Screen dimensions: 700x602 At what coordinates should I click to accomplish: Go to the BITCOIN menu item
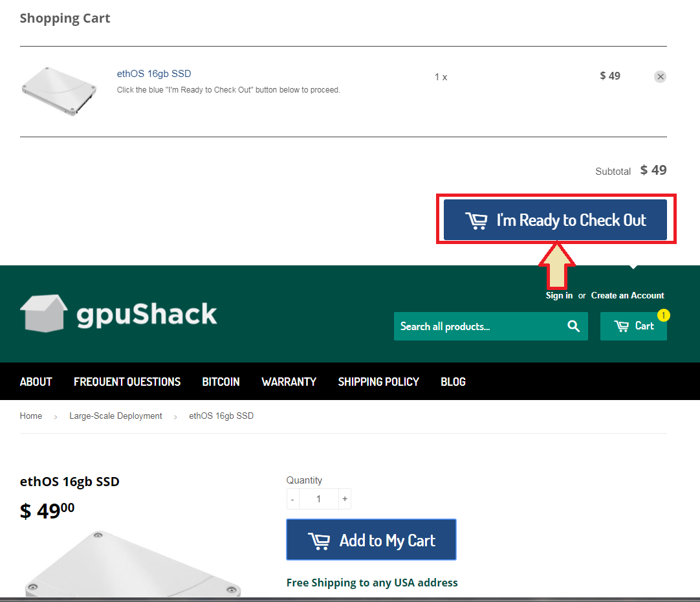point(221,382)
